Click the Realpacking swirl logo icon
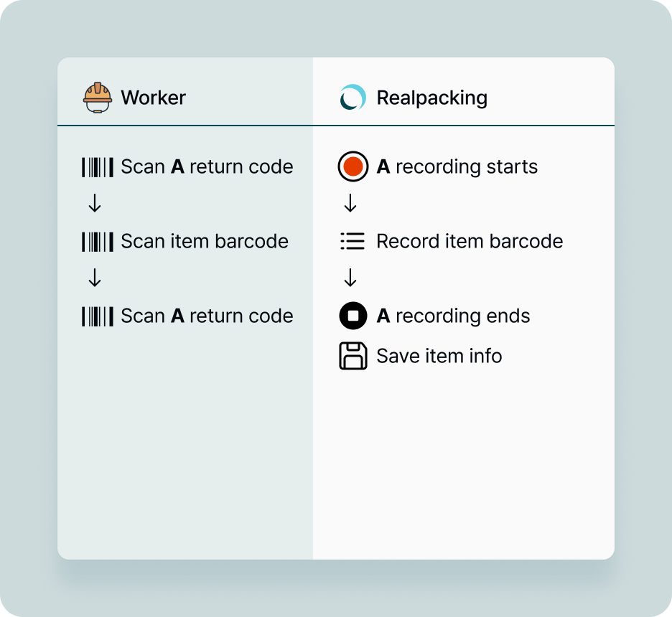The image size is (672, 617). coord(353,98)
